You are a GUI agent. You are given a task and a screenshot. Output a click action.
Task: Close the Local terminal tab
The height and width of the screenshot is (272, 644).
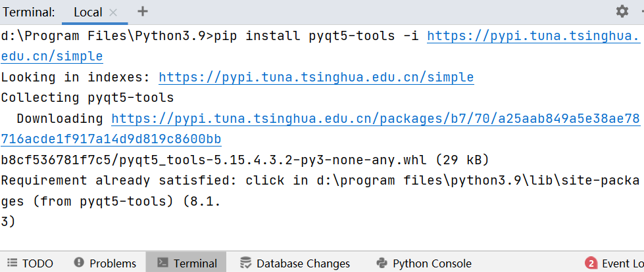[113, 12]
